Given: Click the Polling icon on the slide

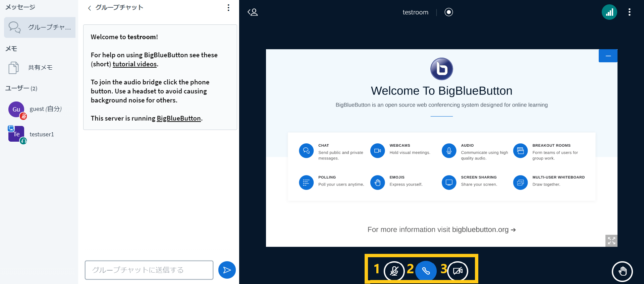Looking at the screenshot, I should [306, 183].
